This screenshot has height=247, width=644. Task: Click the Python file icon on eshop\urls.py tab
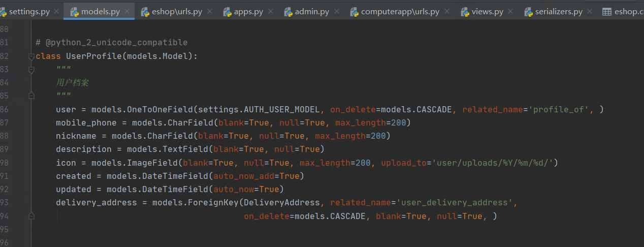click(145, 11)
